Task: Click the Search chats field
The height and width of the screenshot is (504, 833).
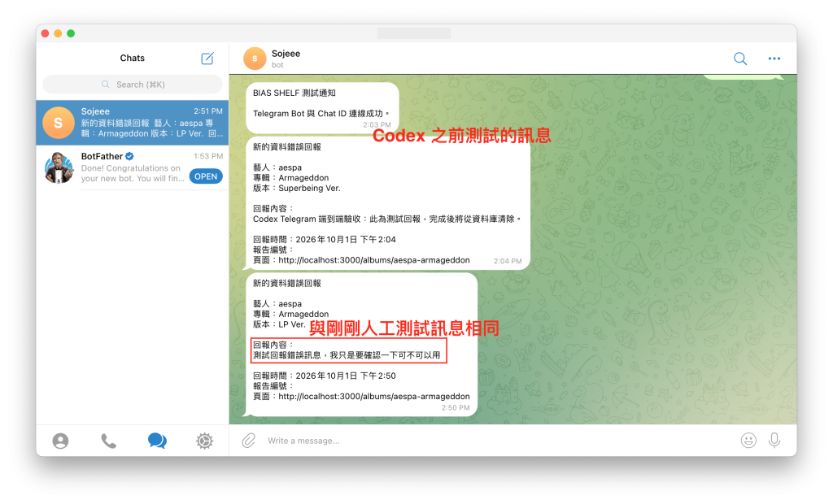Action: 133,85
